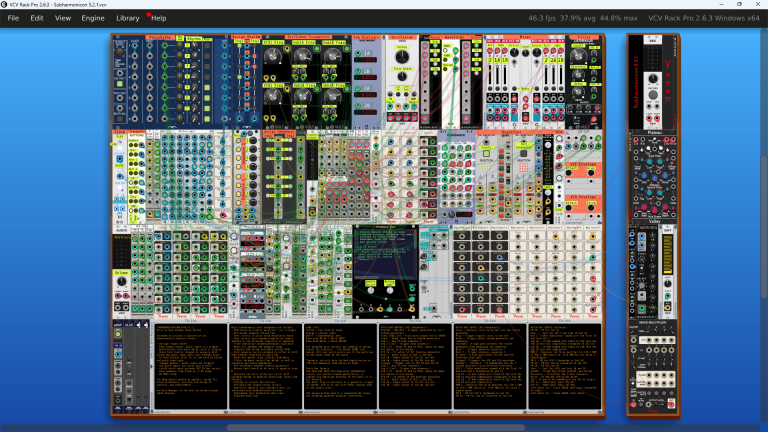Click the Mixer channel 1 fader
This screenshot has height=432, width=768.
pos(490,75)
